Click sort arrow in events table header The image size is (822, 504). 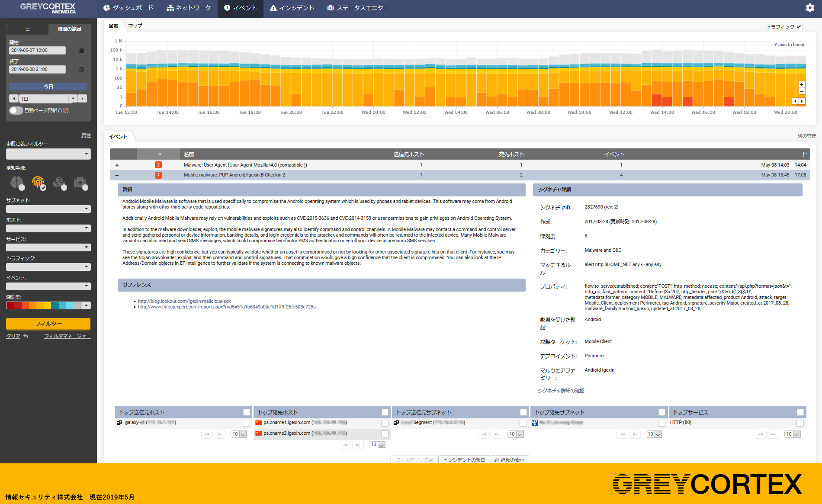tap(160, 154)
